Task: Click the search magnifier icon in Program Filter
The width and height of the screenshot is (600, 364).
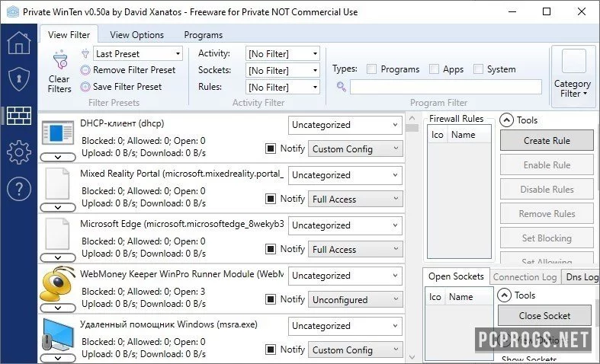Action: 341,87
